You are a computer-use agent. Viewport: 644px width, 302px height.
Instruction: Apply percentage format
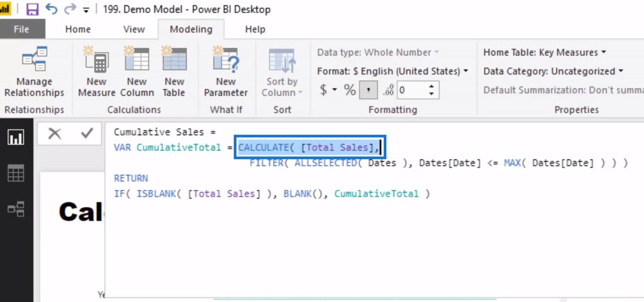(x=350, y=90)
